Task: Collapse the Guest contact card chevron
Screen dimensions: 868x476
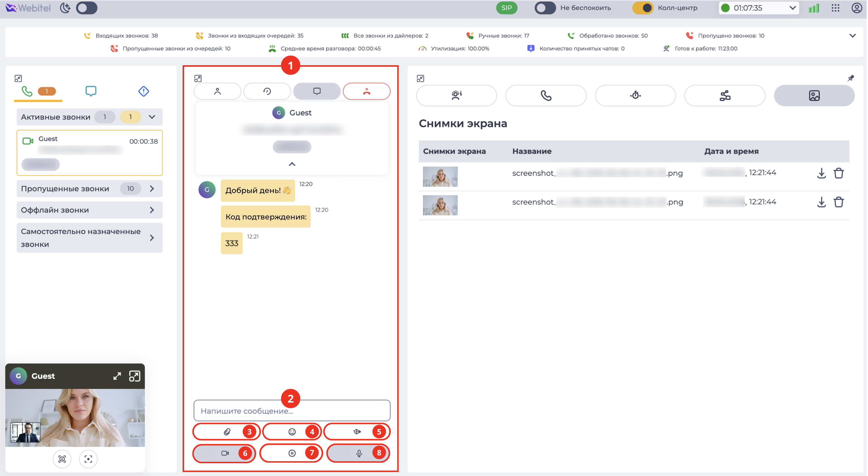Action: coord(292,164)
